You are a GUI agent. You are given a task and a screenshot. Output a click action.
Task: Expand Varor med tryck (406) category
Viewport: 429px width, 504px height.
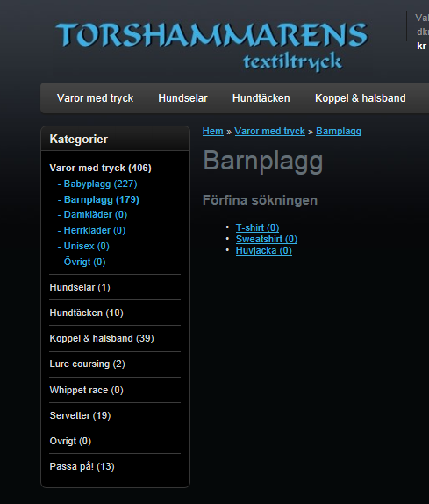[100, 168]
